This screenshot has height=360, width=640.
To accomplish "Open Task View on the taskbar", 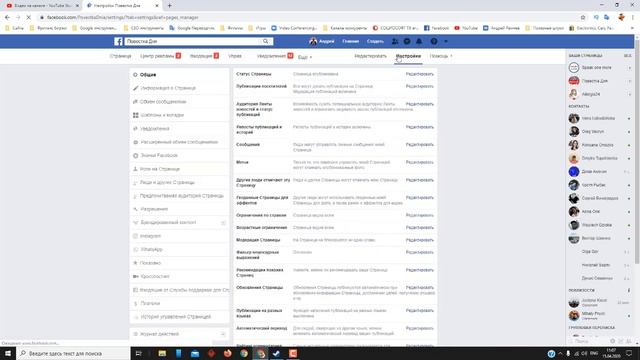I will coord(138,353).
